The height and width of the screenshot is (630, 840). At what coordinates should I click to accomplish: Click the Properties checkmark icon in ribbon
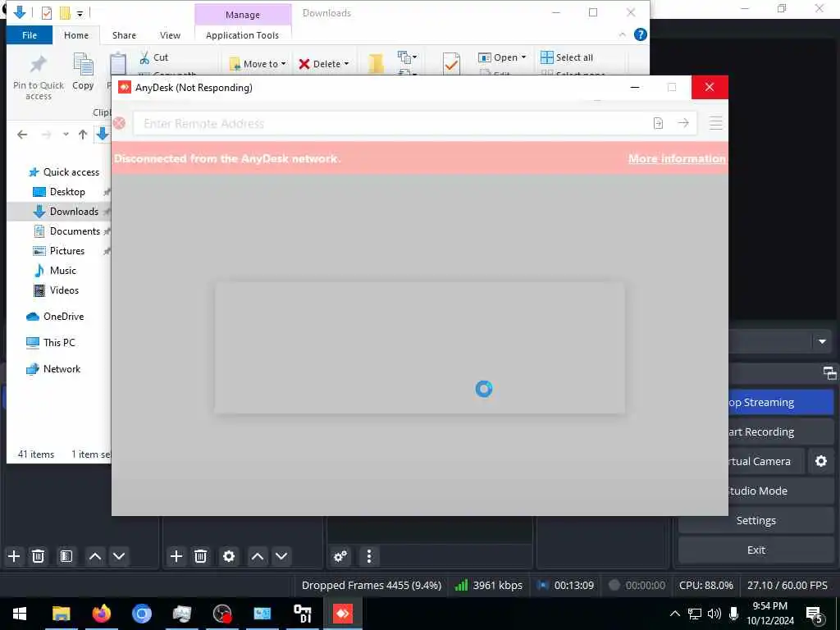451,64
